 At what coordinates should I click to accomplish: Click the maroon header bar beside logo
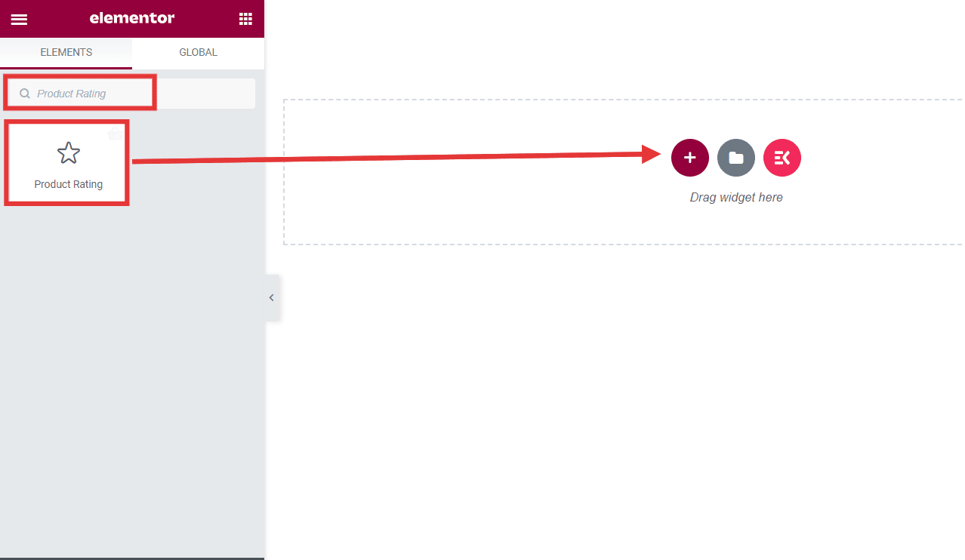coord(205,18)
